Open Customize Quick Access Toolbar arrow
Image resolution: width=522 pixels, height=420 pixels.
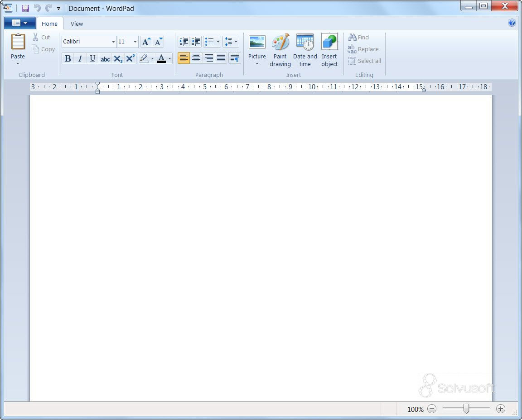(x=58, y=8)
